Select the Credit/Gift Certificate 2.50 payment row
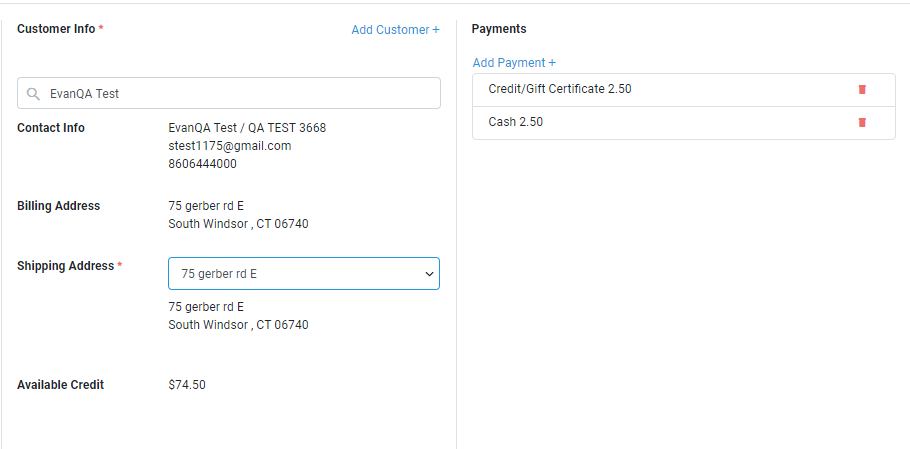Viewport: 910px width, 449px height. [x=560, y=89]
